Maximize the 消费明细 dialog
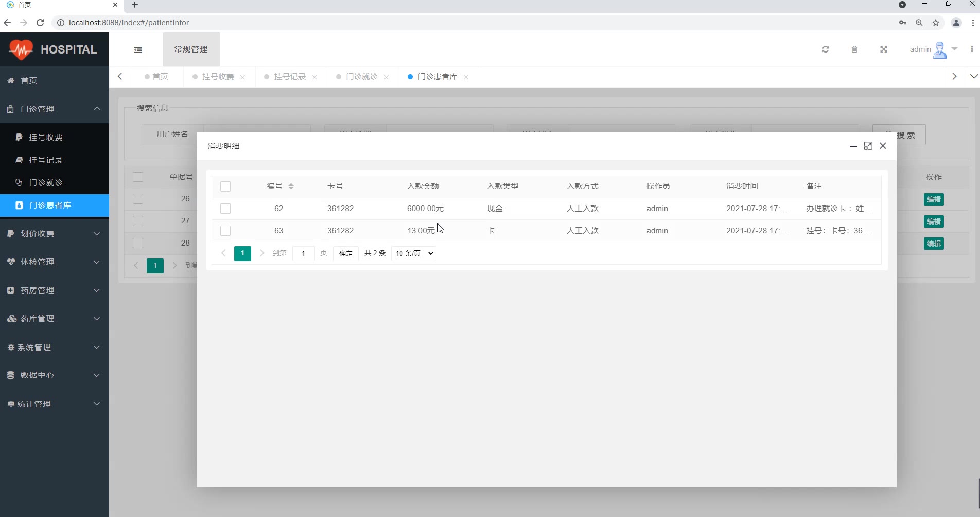980x517 pixels. click(868, 146)
